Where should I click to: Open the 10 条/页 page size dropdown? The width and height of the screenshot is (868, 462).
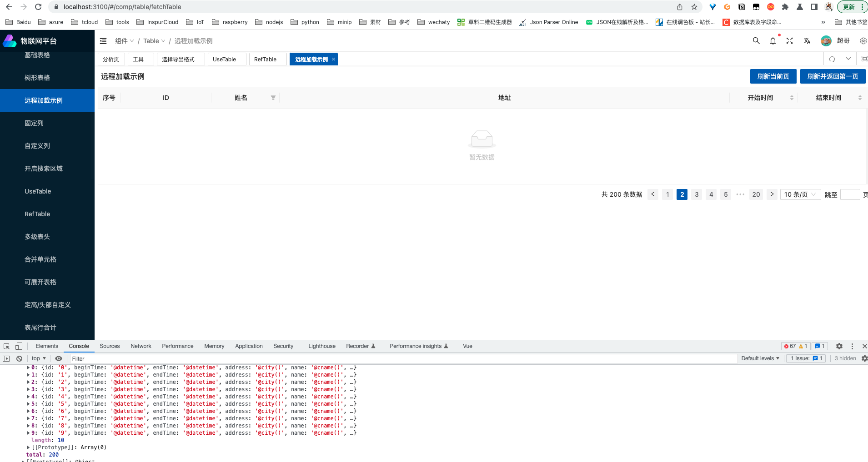point(800,194)
